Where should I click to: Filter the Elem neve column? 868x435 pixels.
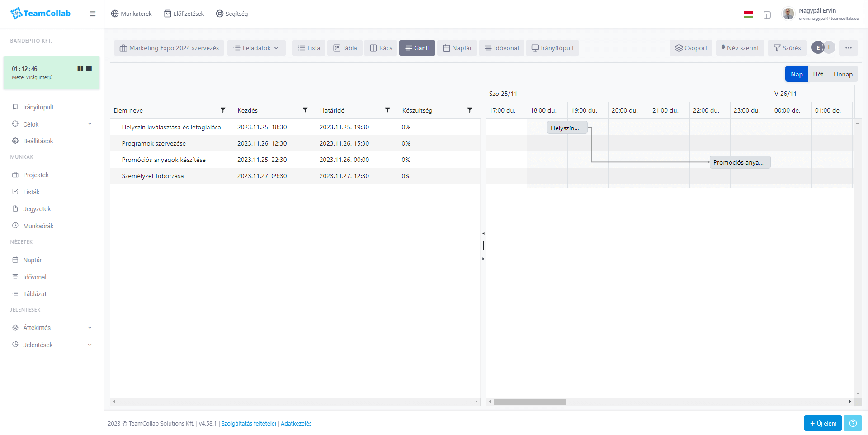[223, 110]
